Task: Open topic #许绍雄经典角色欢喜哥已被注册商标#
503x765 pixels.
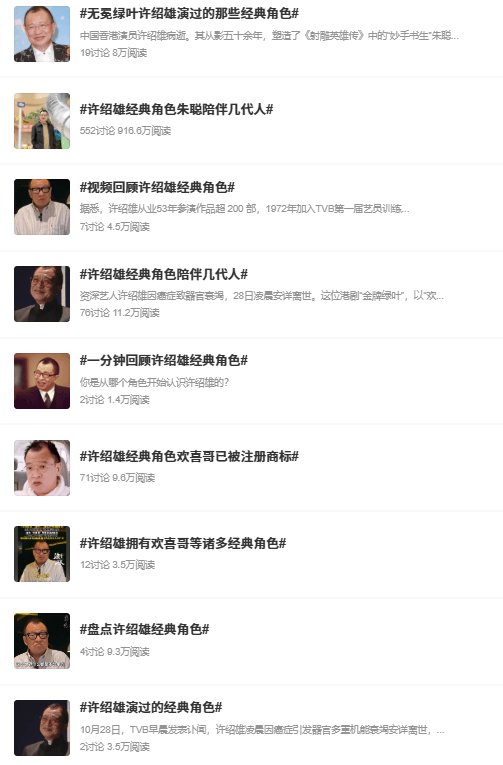Action: tap(189, 456)
